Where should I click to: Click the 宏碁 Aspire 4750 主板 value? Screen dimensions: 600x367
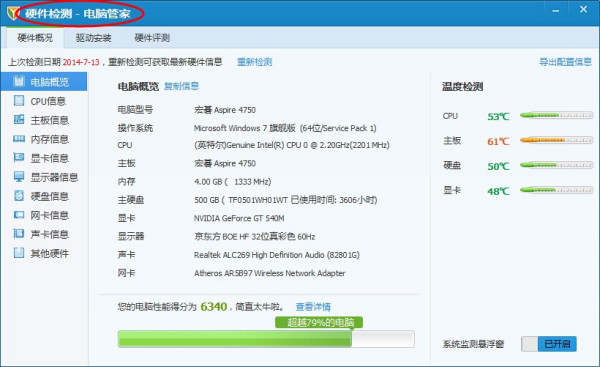point(225,164)
